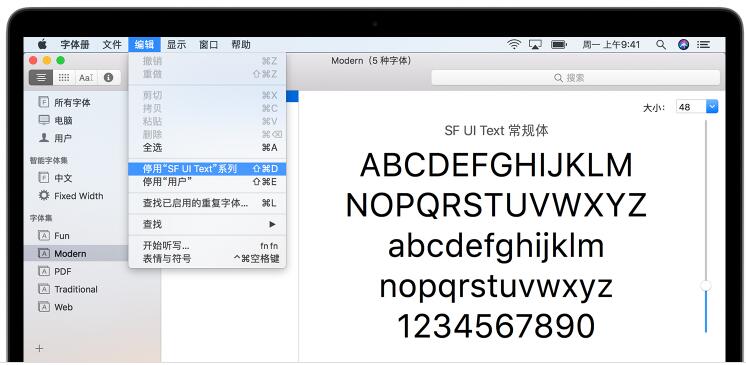Image resolution: width=746 pixels, height=365 pixels.
Task: Click the 中文 collection icon
Action: click(44, 178)
